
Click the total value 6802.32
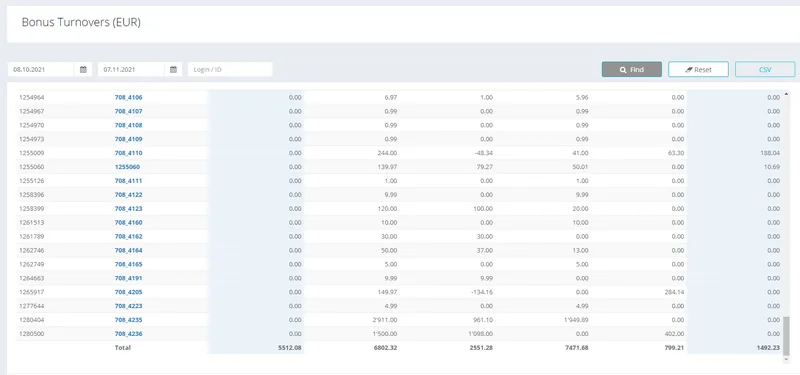[386, 348]
